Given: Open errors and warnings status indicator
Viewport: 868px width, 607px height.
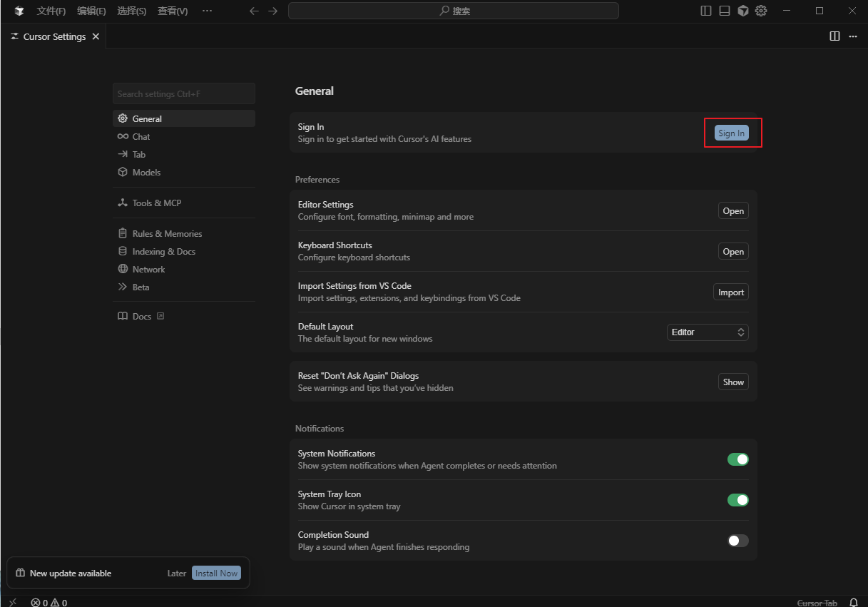Looking at the screenshot, I should (48, 603).
